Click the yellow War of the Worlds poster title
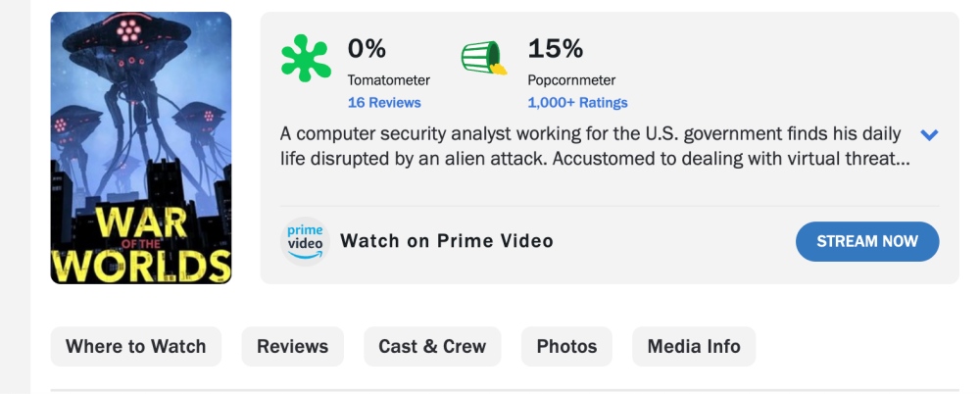This screenshot has height=394, width=980. click(141, 243)
